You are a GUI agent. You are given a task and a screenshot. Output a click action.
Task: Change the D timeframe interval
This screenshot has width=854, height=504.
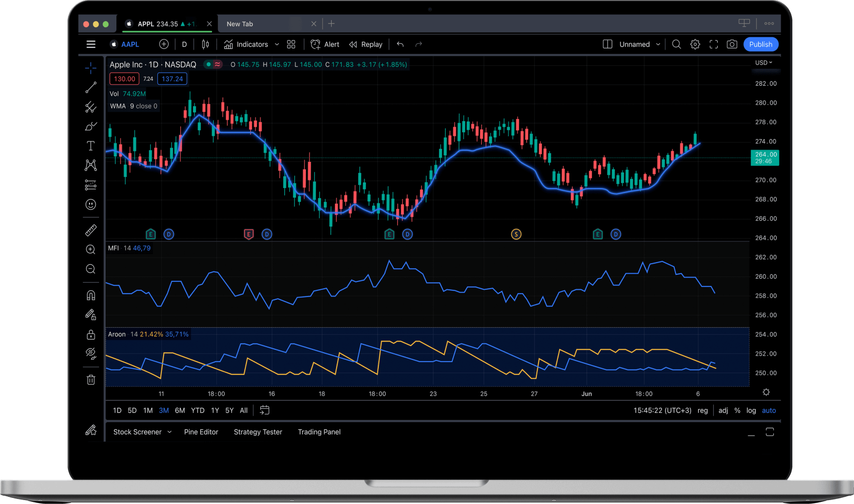[184, 45]
